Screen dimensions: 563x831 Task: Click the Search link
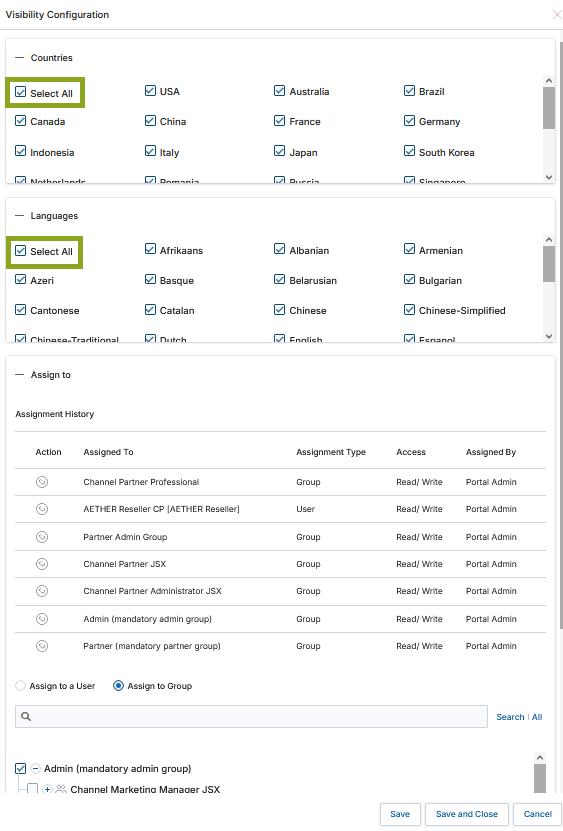pos(510,717)
